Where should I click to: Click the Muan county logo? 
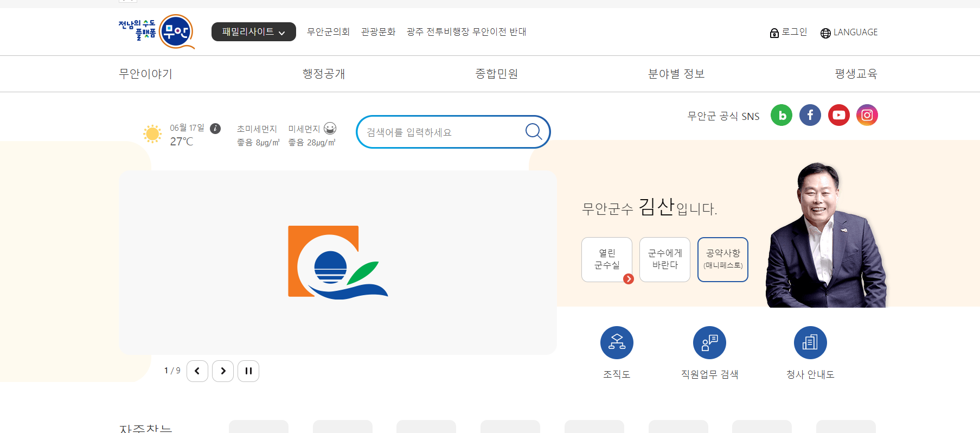[157, 31]
